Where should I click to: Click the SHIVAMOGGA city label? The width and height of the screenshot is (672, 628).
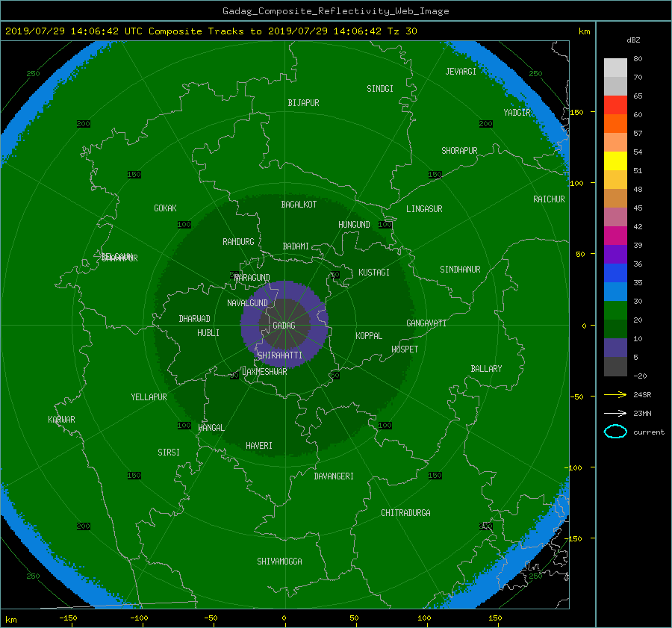pos(279,562)
